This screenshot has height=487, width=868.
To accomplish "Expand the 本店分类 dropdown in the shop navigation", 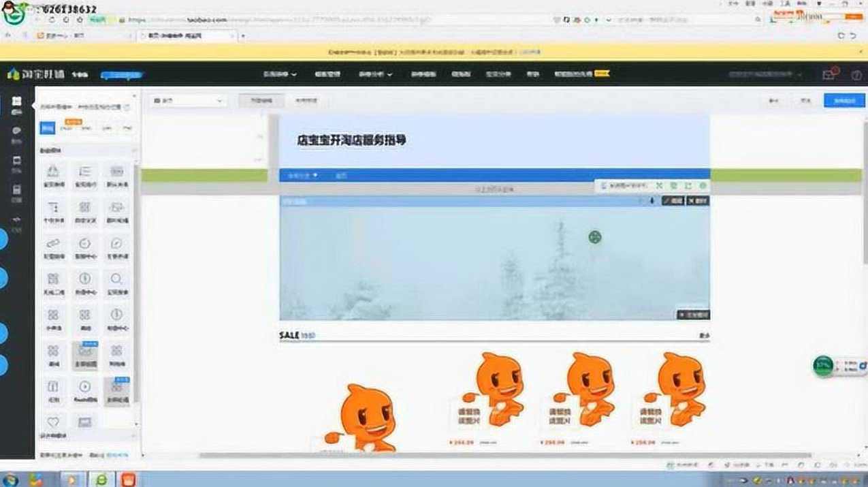I will 303,176.
